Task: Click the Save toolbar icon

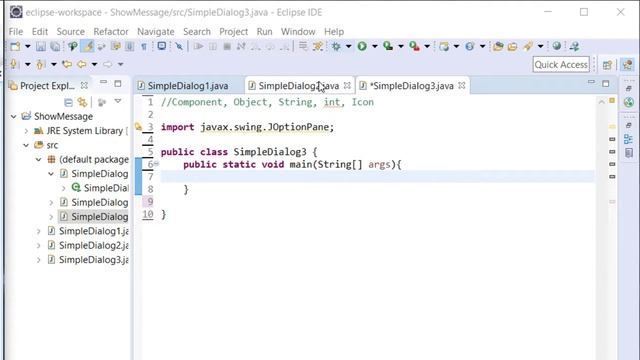Action: [x=40, y=46]
